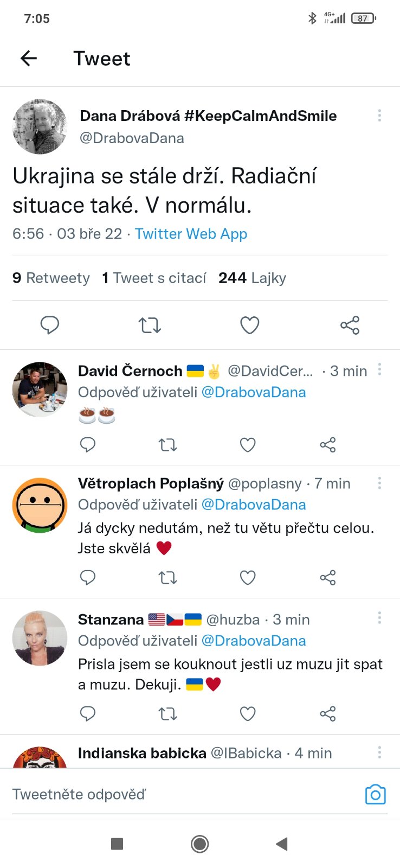This screenshot has height=868, width=400.
Task: Open the Twitter Web App source link
Action: pos(191,234)
